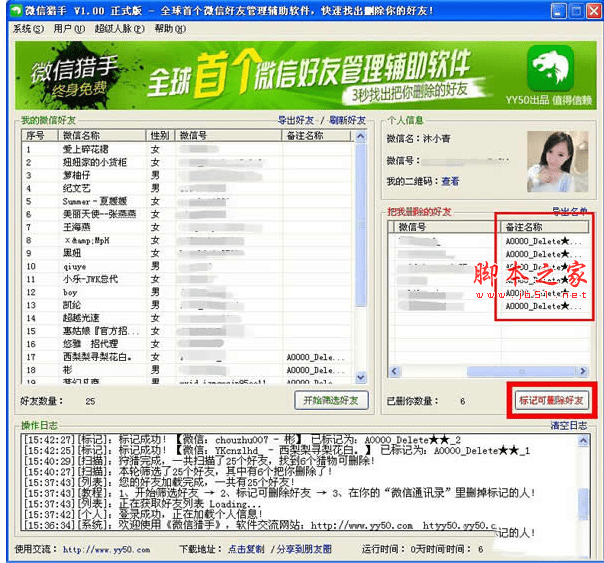Click the YY50 wolf logo icon in banner
This screenshot has height=563, width=604.
550,68
